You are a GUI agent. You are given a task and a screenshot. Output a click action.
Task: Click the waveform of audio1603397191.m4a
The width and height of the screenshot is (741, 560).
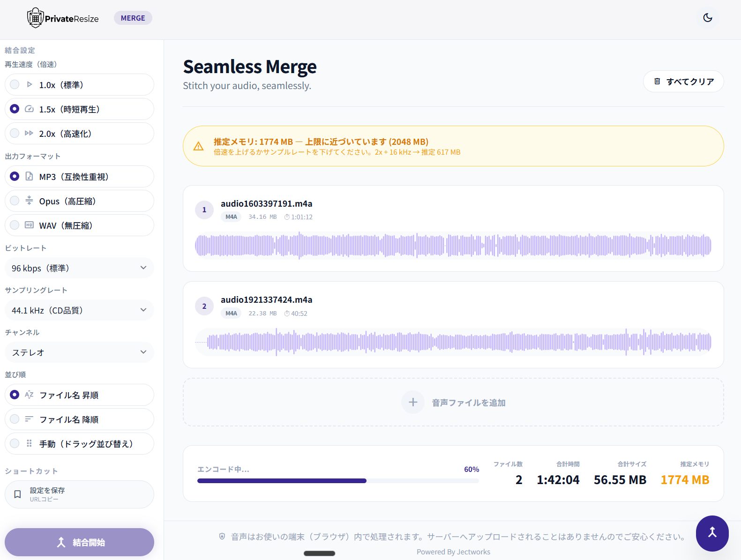453,245
